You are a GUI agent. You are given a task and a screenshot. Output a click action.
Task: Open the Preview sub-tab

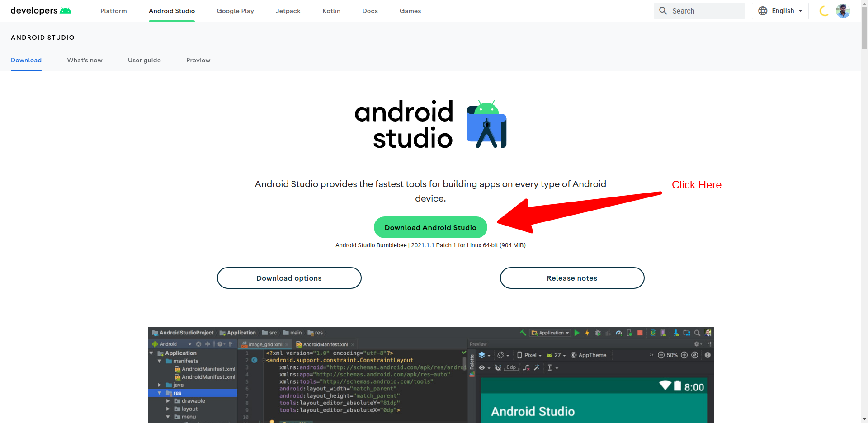pyautogui.click(x=198, y=60)
